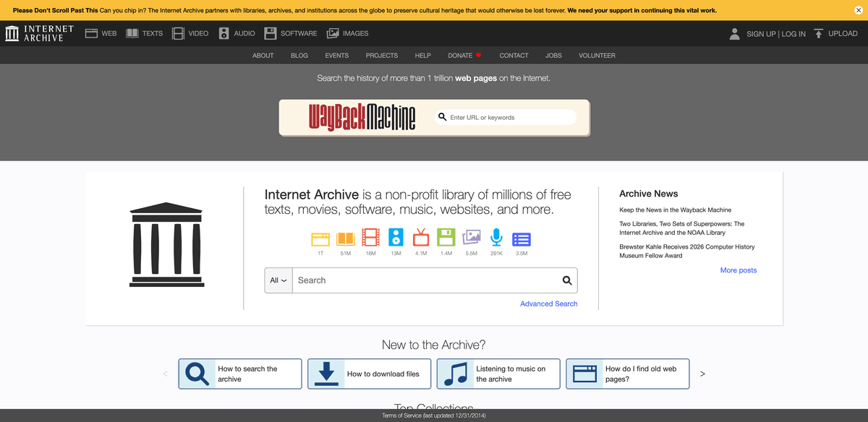Click the Wayback search magnifier icon
The image size is (868, 422).
[x=443, y=117]
